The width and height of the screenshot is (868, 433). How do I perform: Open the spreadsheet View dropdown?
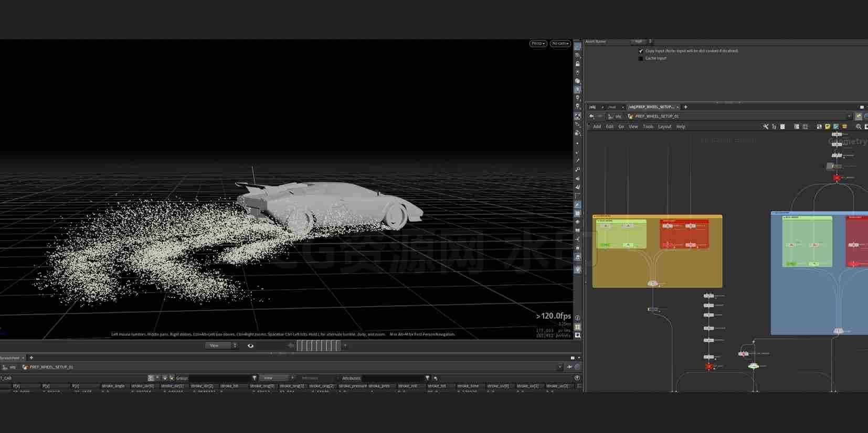pyautogui.click(x=278, y=378)
